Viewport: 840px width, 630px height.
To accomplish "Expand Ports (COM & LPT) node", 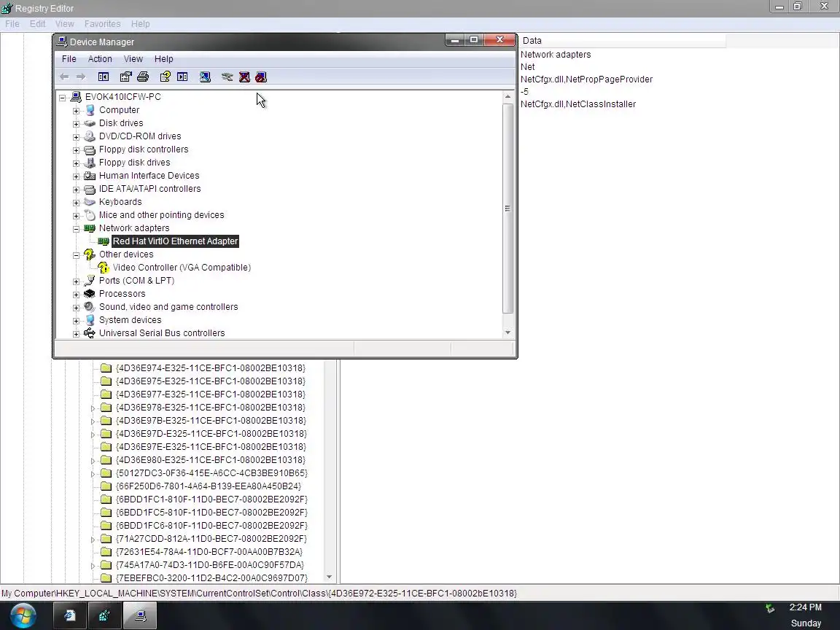I will point(76,281).
